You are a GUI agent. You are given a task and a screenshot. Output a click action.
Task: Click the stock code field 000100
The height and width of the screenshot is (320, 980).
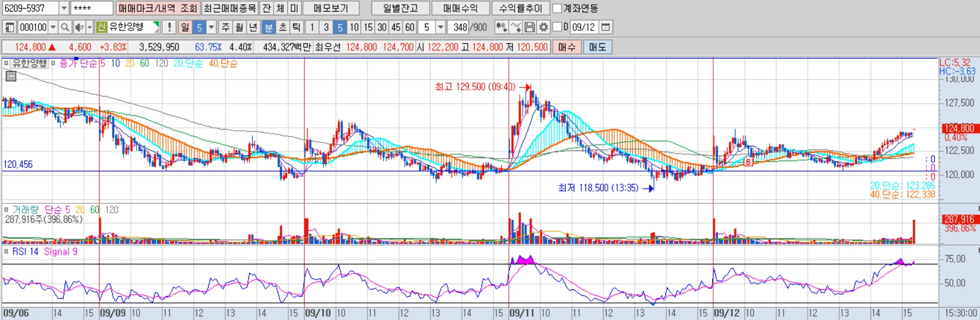[33, 27]
